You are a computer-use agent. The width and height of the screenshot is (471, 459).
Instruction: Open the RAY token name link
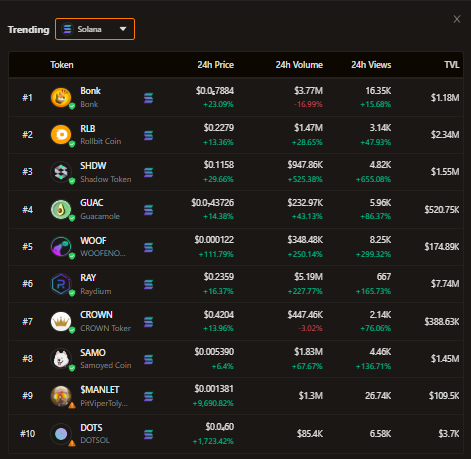tap(88, 277)
